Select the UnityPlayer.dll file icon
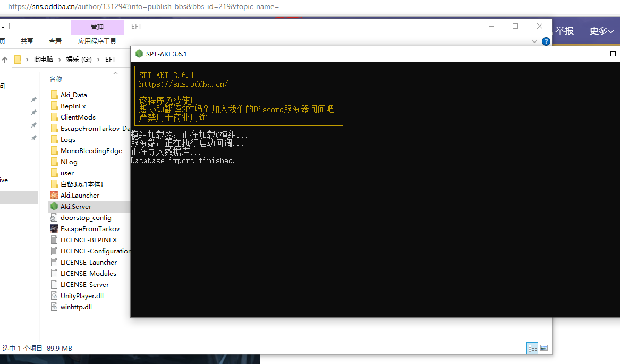The height and width of the screenshot is (364, 620). [x=54, y=295]
